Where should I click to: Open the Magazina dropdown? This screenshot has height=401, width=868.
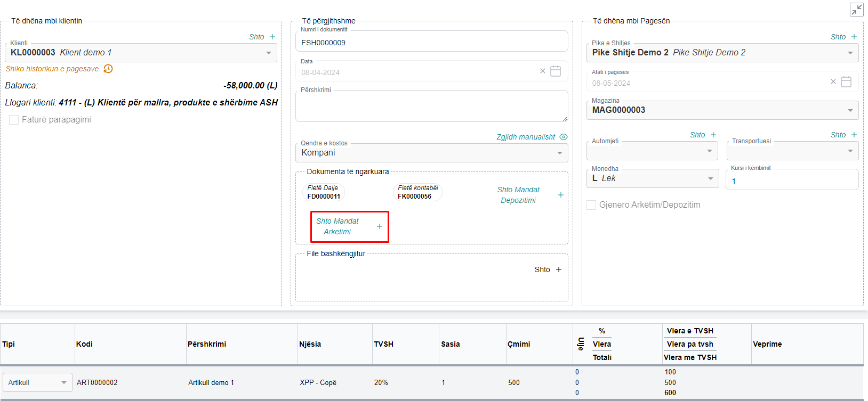pos(850,110)
